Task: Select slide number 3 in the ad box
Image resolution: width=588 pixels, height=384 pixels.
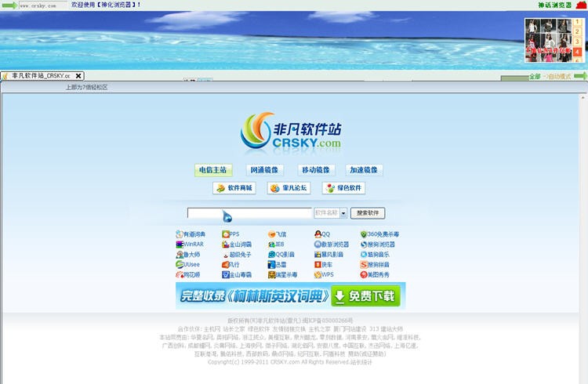Action: click(577, 42)
